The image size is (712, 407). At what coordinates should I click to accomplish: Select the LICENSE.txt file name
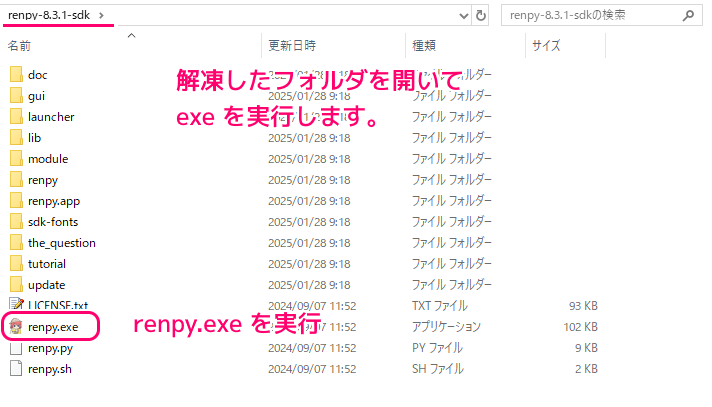pos(58,305)
